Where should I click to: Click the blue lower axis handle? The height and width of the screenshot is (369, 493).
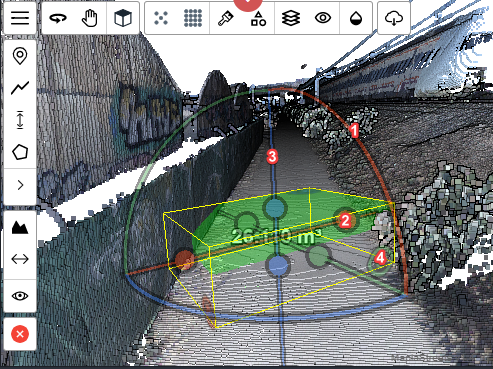tap(278, 266)
